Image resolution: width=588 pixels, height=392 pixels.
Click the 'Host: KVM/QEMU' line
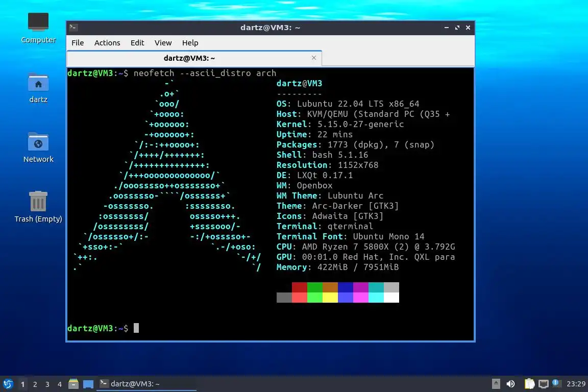point(363,114)
